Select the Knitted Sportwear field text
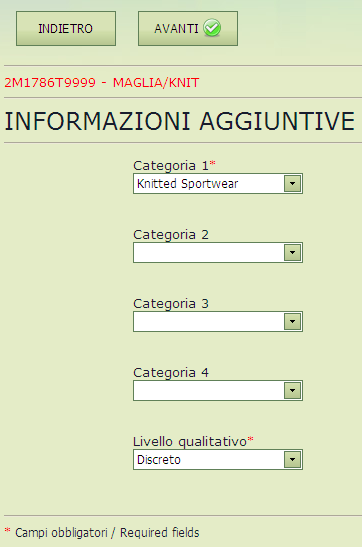 [x=188, y=183]
